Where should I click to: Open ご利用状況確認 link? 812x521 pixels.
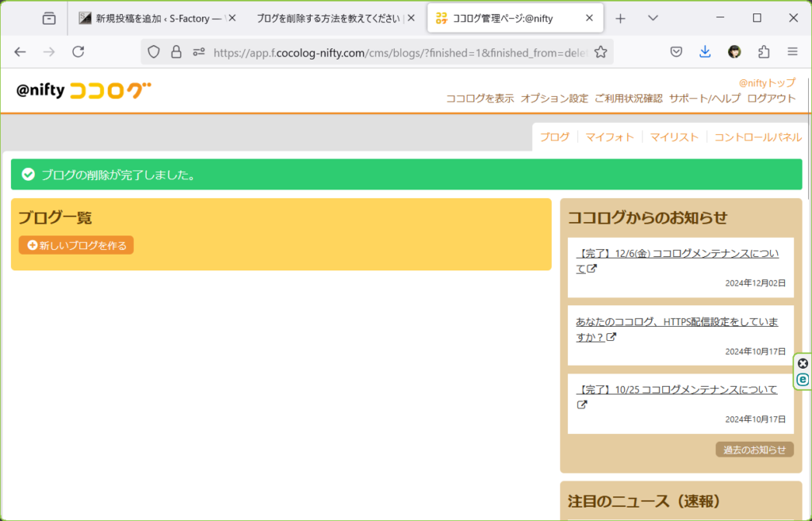tap(629, 98)
